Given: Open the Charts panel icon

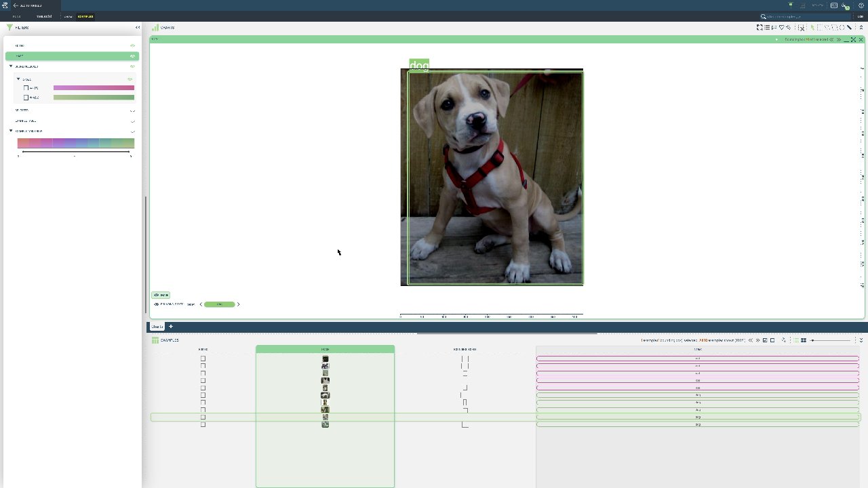Looking at the screenshot, I should pyautogui.click(x=155, y=28).
